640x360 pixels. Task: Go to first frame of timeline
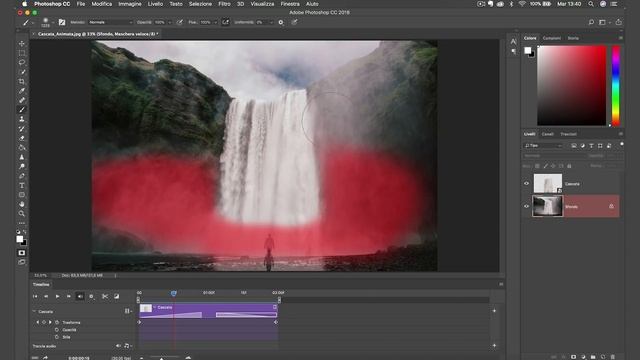tap(35, 296)
